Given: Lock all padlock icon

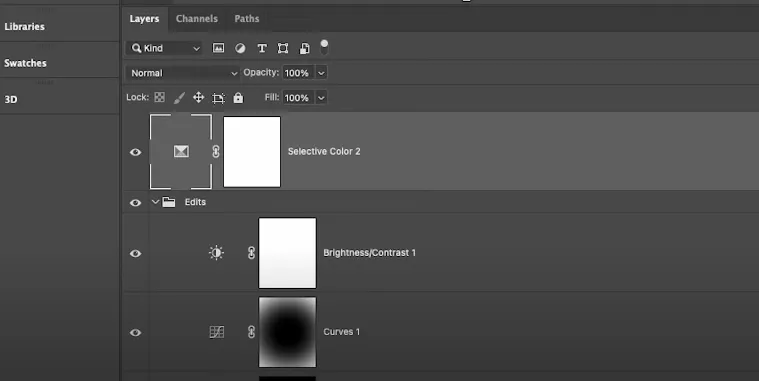Looking at the screenshot, I should pyautogui.click(x=238, y=97).
